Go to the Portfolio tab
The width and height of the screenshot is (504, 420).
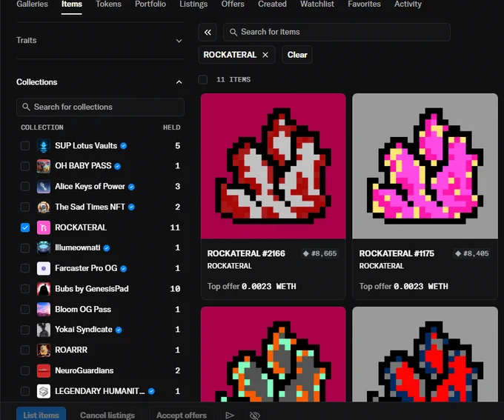click(150, 4)
